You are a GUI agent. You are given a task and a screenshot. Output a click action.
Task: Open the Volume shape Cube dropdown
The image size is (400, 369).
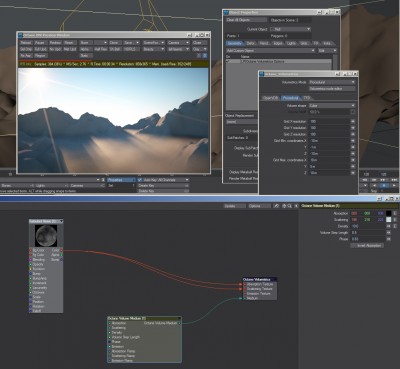tap(332, 106)
